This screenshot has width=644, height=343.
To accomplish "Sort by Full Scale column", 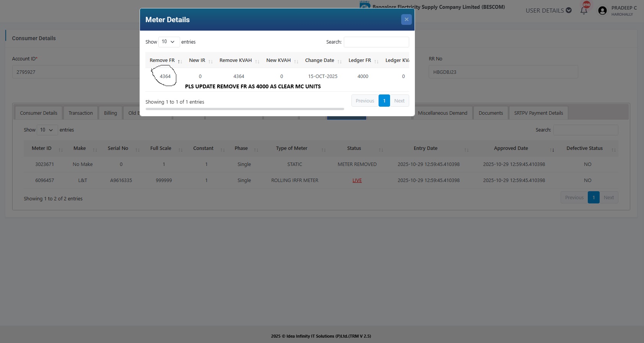I will (164, 148).
